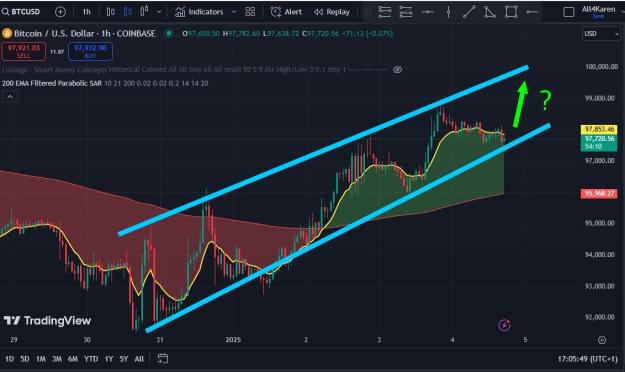This screenshot has height=372, width=625.
Task: Click the TradingView logo
Action: 47,321
